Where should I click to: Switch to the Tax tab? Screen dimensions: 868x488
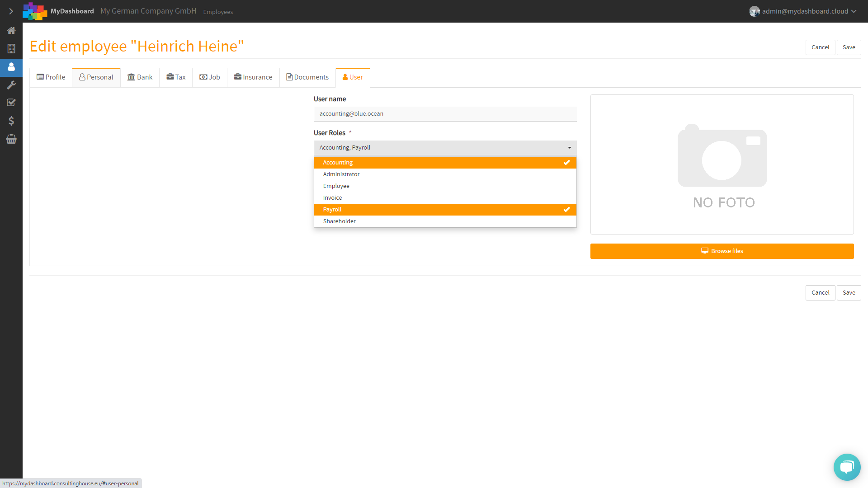pyautogui.click(x=176, y=77)
